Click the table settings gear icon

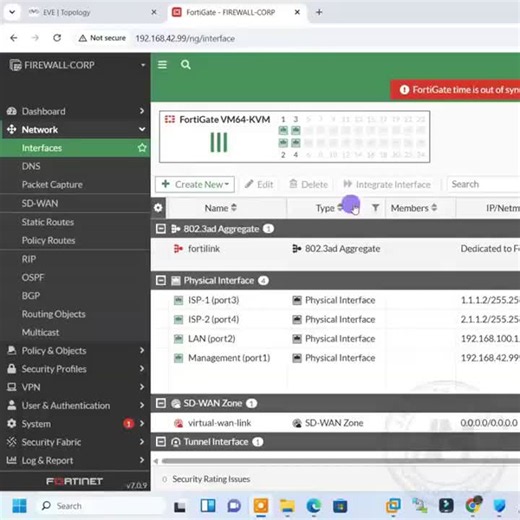point(158,208)
